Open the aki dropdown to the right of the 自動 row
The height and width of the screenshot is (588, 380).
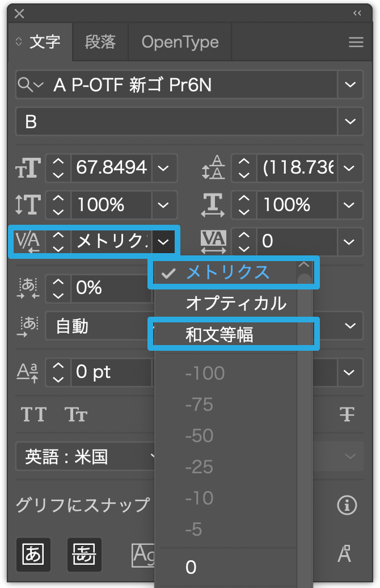pos(350,326)
